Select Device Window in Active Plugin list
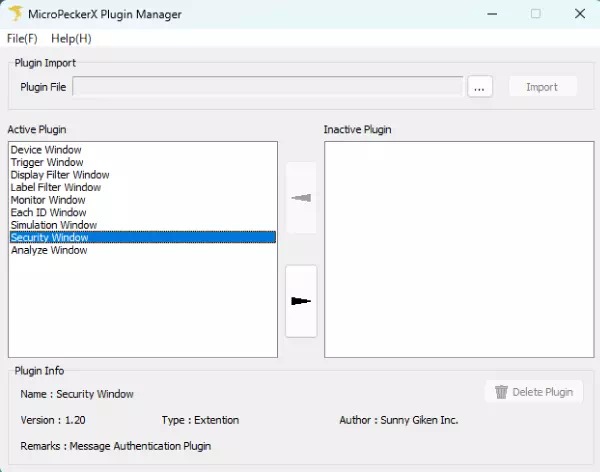This screenshot has height=472, width=600. tap(46, 150)
